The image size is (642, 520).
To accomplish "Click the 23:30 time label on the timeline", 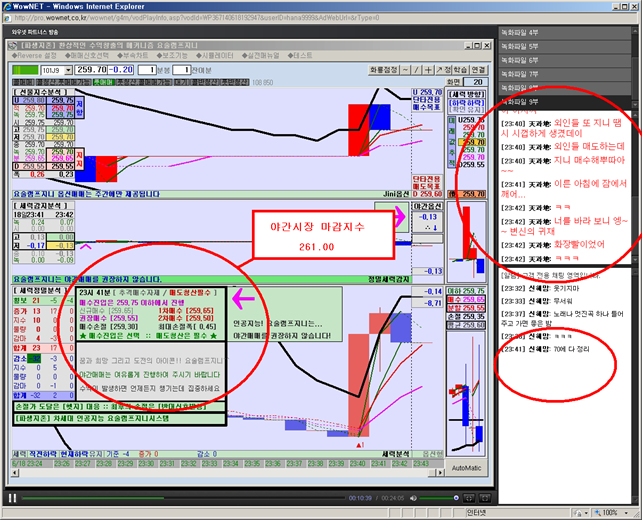I will [x=146, y=463].
